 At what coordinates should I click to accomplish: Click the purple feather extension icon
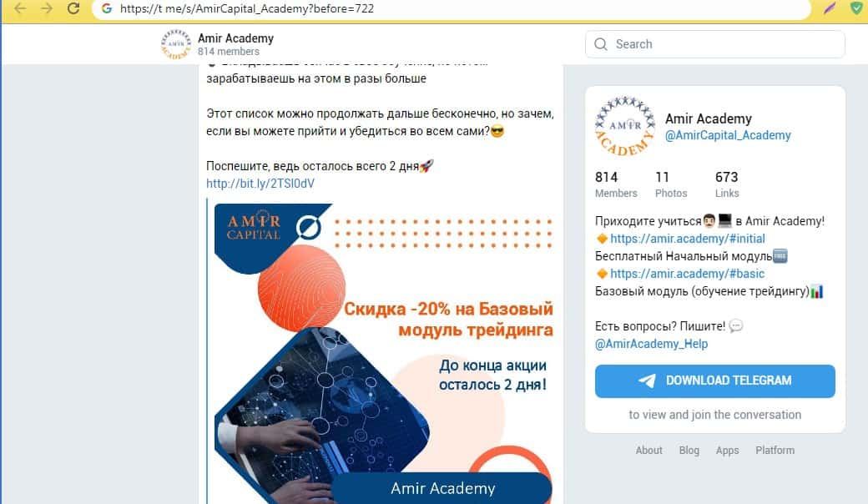pos(830,8)
